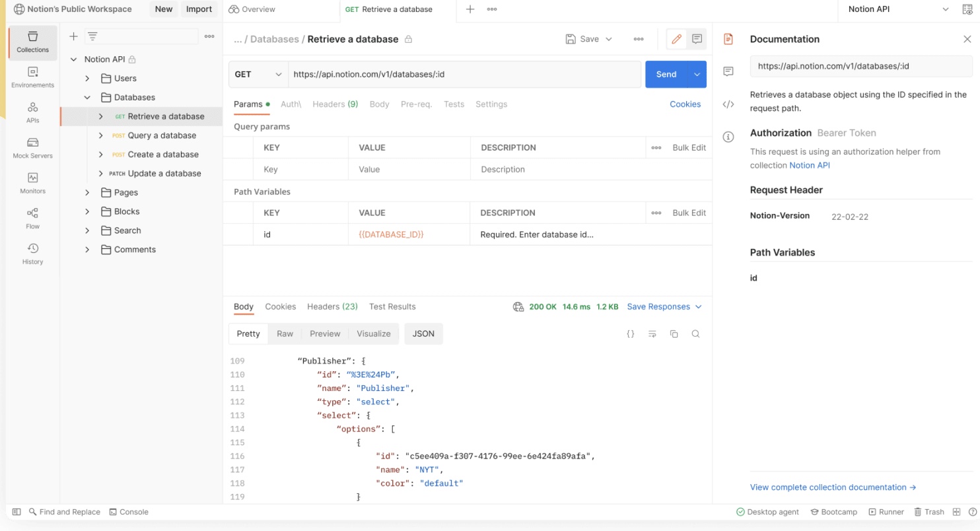Toggle line wrapping in the response viewer
Image resolution: width=980 pixels, height=531 pixels.
[x=652, y=334]
